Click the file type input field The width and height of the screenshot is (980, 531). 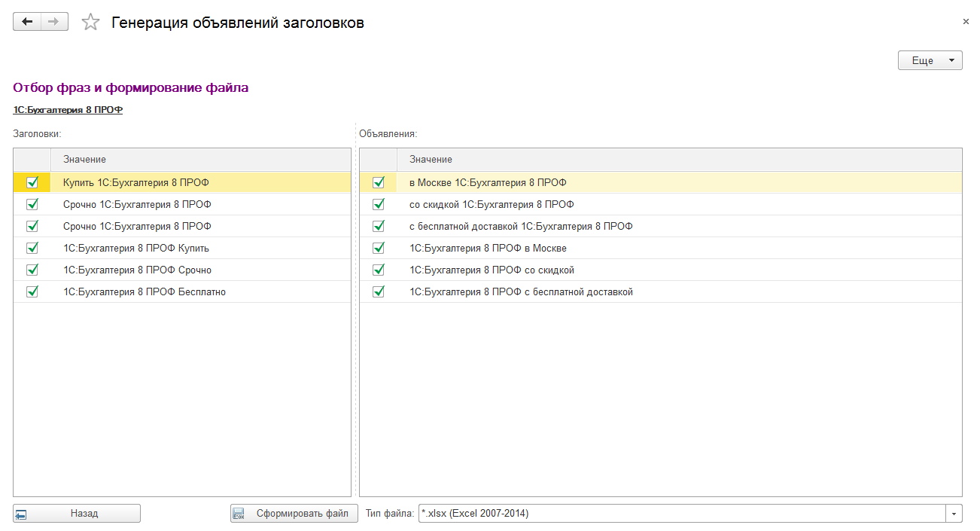click(x=682, y=514)
